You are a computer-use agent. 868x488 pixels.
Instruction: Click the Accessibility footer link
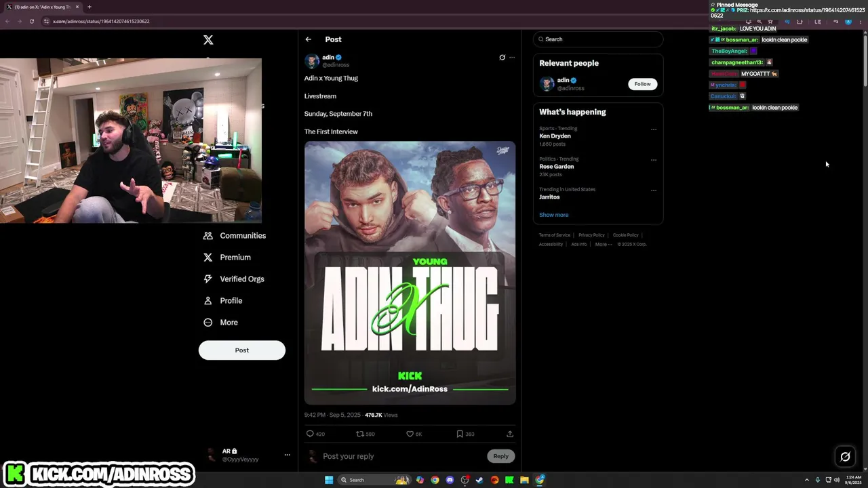[x=551, y=245]
